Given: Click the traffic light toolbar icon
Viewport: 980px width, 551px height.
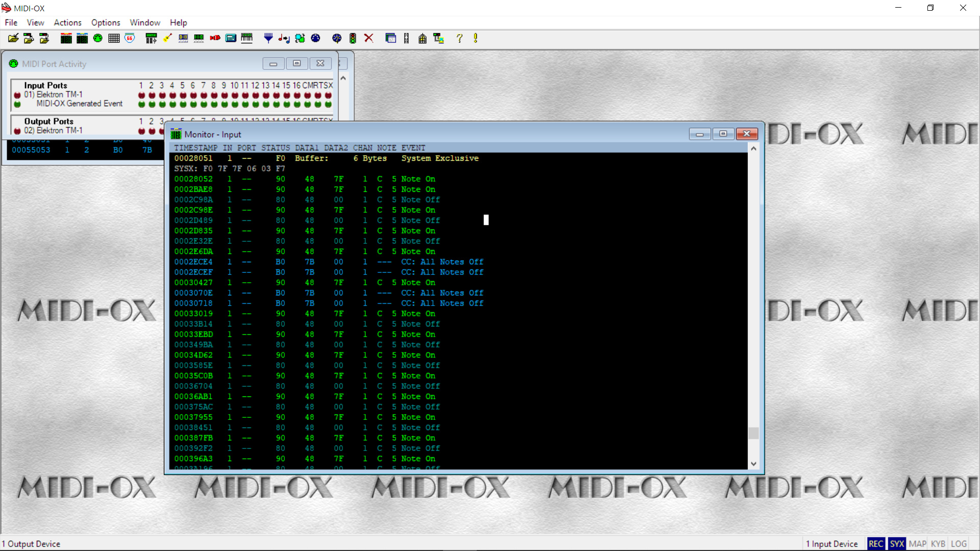Looking at the screenshot, I should tap(353, 38).
